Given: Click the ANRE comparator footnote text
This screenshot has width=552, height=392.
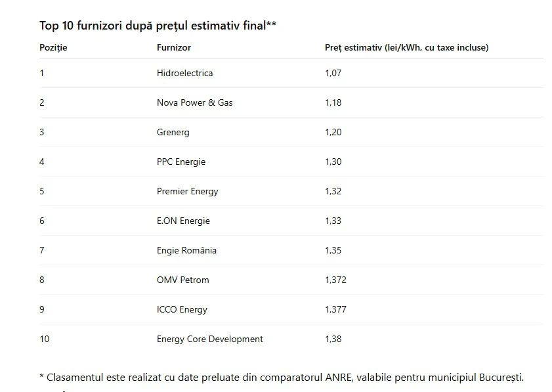Looking at the screenshot, I should pos(281,378).
